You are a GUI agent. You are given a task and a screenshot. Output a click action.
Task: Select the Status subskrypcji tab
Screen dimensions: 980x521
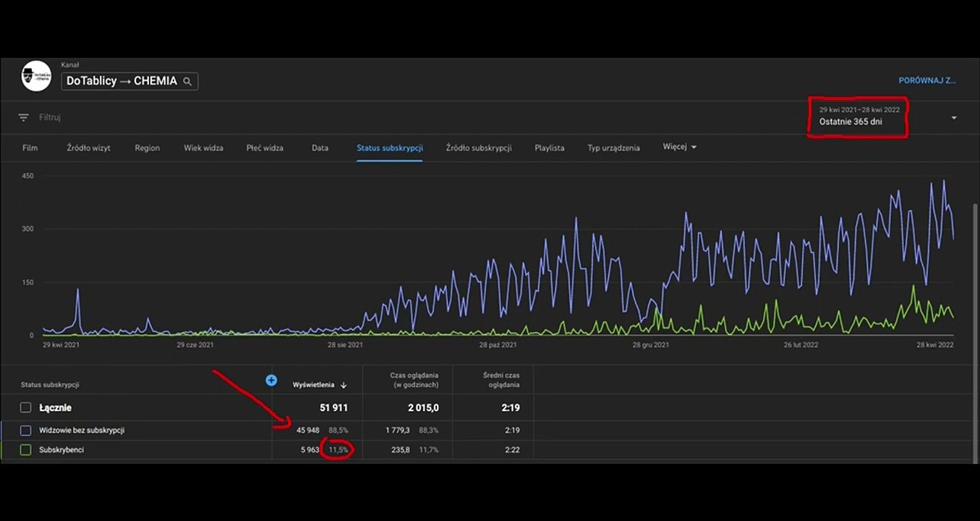coord(390,148)
